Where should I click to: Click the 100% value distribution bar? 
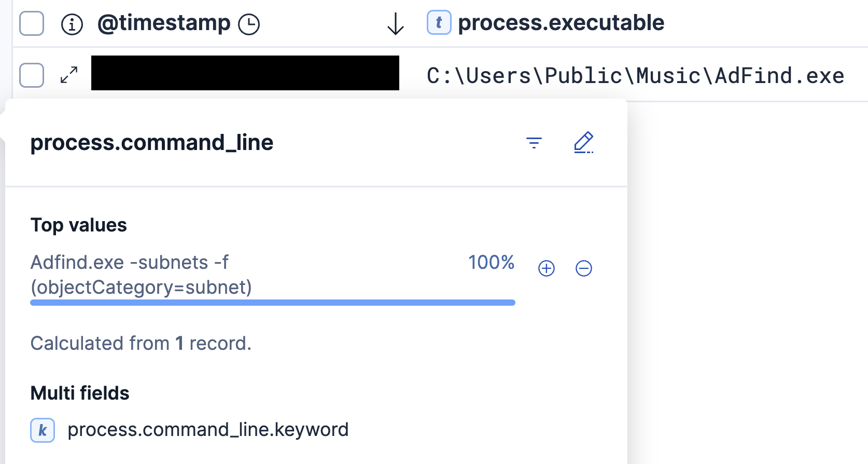tap(273, 303)
